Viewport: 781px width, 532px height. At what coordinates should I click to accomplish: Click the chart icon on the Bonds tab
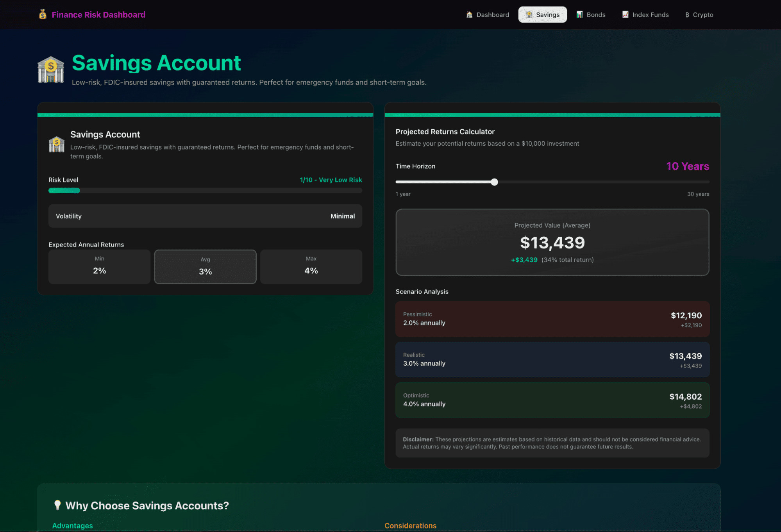(579, 14)
